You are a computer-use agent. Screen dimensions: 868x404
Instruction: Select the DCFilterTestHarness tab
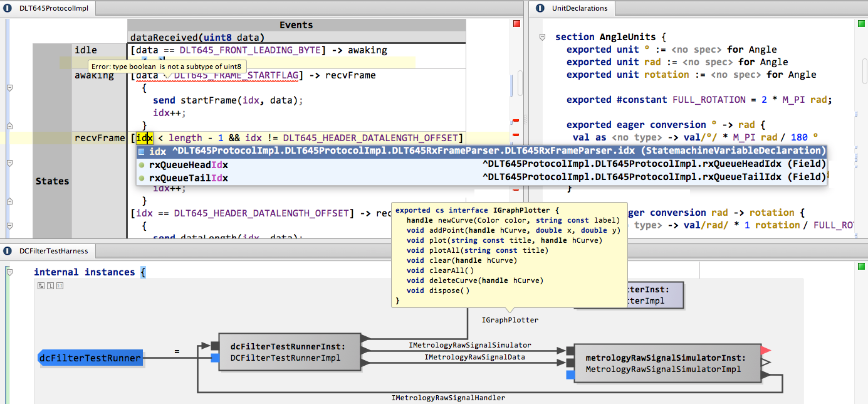click(x=53, y=251)
